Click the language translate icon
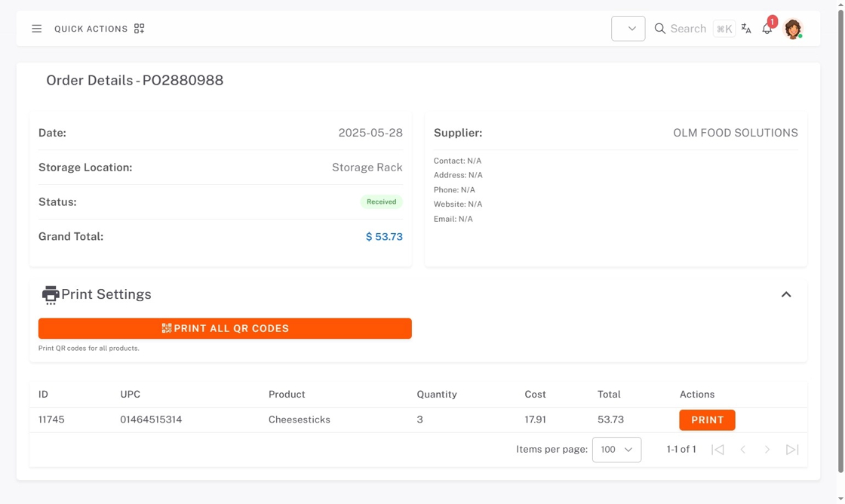Screen dimensions: 845x504 click(x=746, y=29)
